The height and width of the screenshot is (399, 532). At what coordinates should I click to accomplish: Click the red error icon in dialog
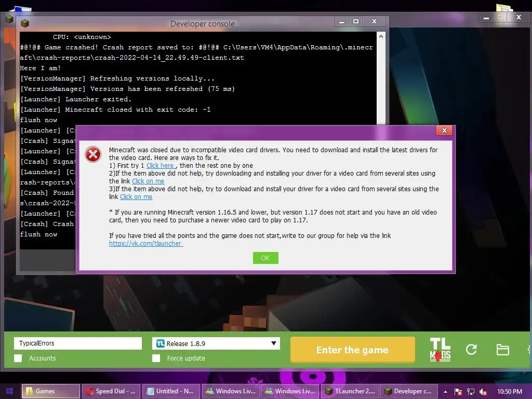pos(93,154)
